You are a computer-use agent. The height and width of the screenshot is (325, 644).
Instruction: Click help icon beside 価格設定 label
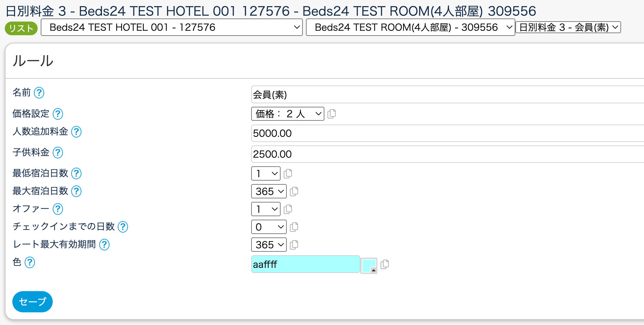(x=58, y=114)
